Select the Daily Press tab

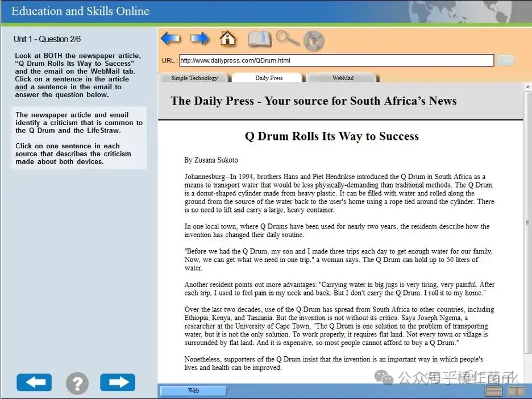click(x=269, y=78)
